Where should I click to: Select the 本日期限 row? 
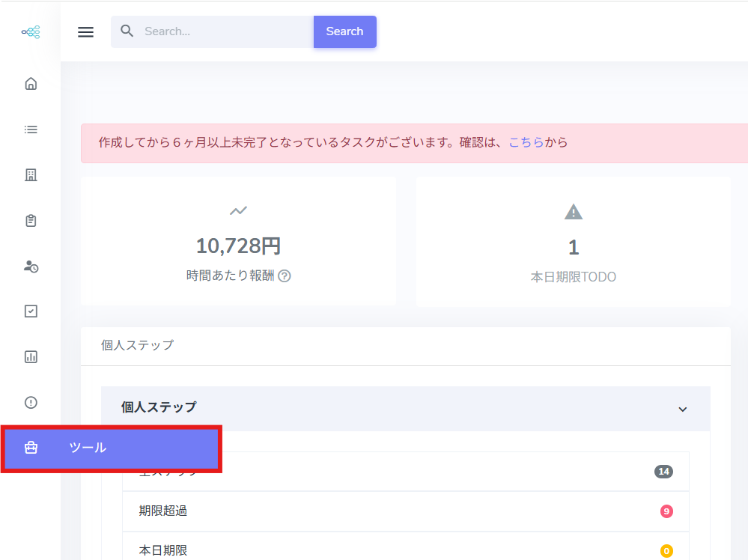(x=405, y=550)
